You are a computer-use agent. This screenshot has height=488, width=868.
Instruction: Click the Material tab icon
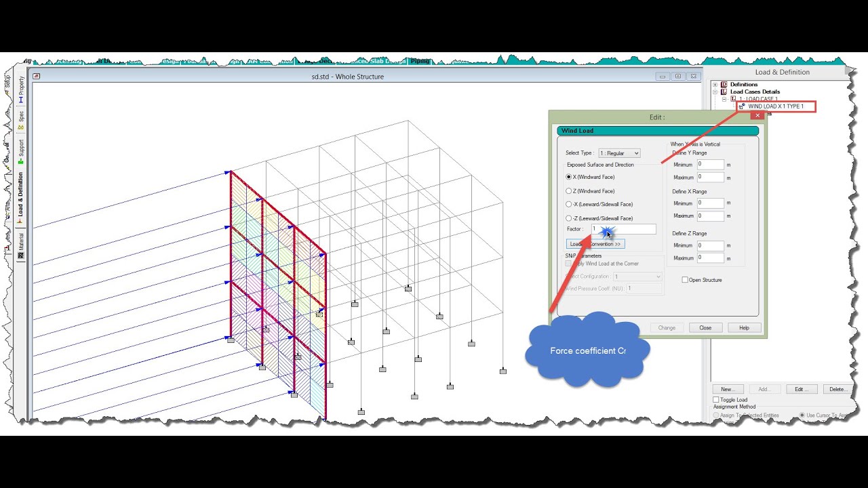click(x=21, y=257)
